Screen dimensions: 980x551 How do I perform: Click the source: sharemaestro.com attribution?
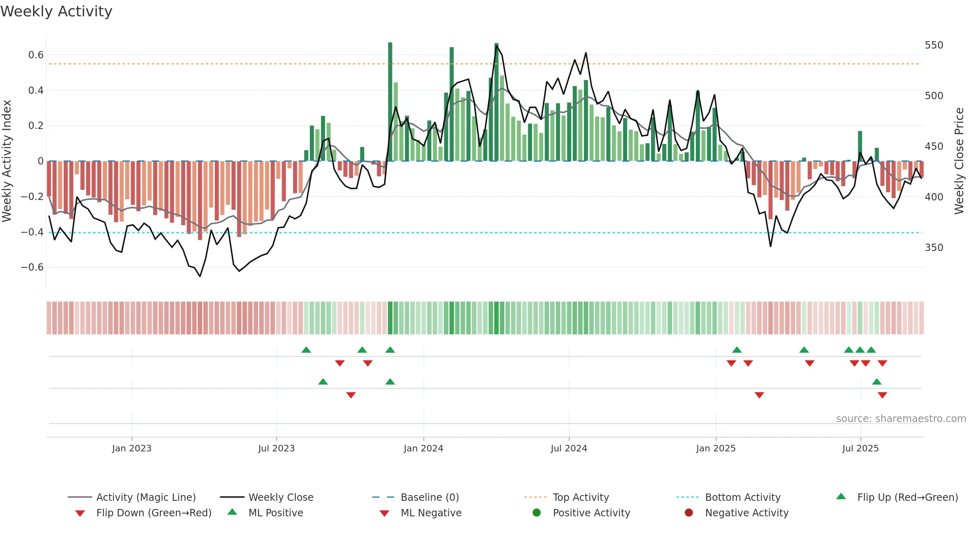[x=901, y=418]
